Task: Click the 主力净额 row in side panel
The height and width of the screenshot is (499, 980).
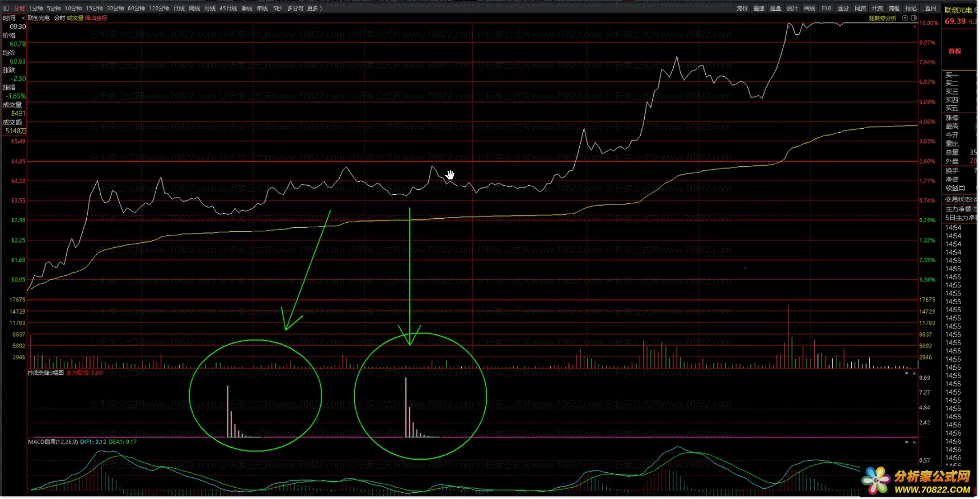Action: pyautogui.click(x=960, y=210)
